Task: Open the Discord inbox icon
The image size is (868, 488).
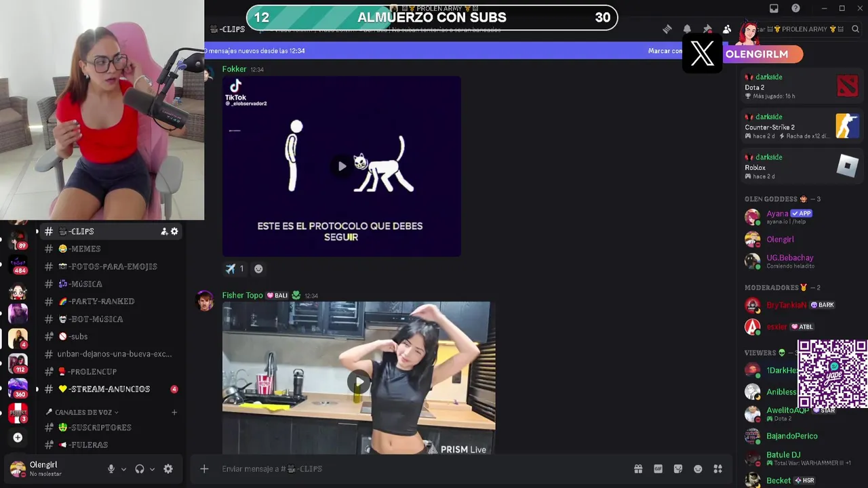Action: click(x=774, y=8)
